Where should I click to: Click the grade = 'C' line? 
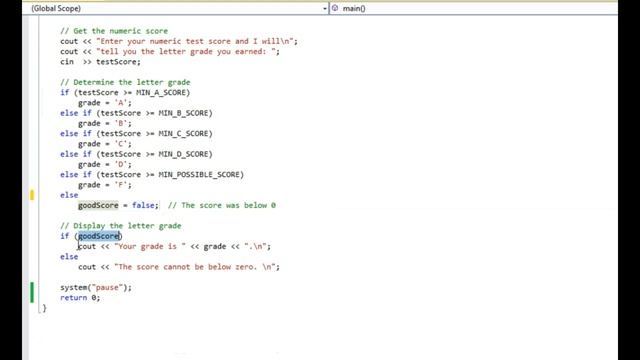click(x=105, y=144)
